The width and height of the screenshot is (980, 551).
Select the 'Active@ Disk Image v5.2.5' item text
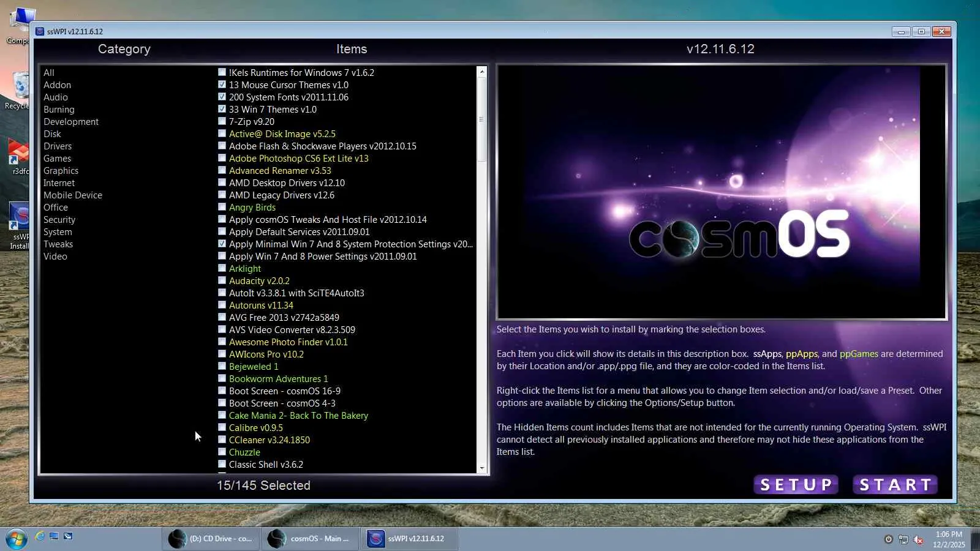coord(282,133)
